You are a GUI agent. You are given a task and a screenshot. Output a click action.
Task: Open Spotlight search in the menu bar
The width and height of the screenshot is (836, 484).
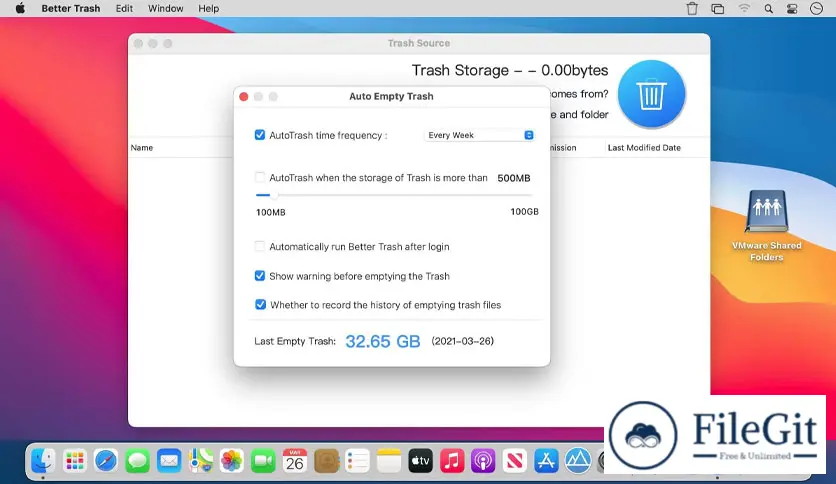coord(768,9)
